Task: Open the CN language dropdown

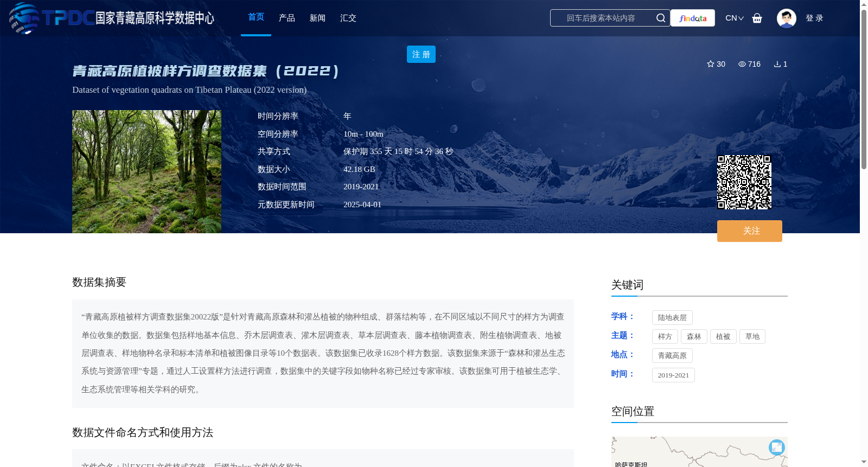Action: (735, 18)
